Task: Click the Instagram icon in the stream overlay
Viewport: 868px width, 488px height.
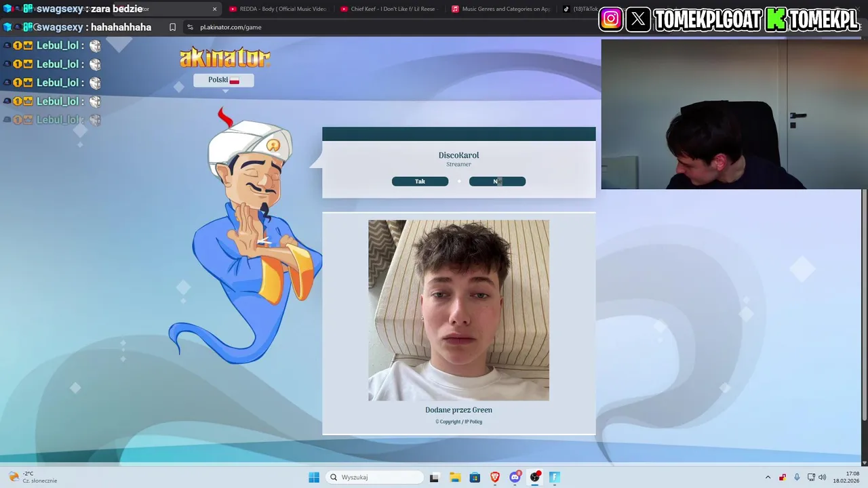Action: 610,19
